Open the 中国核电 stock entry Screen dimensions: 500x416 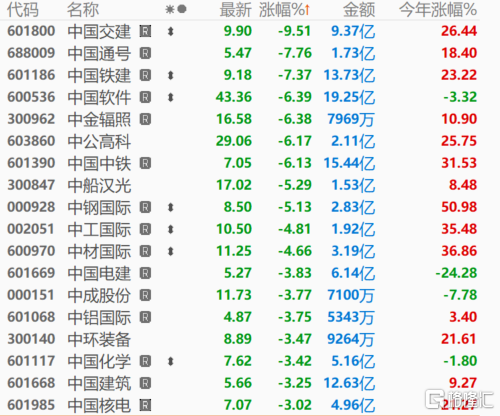coord(99,405)
